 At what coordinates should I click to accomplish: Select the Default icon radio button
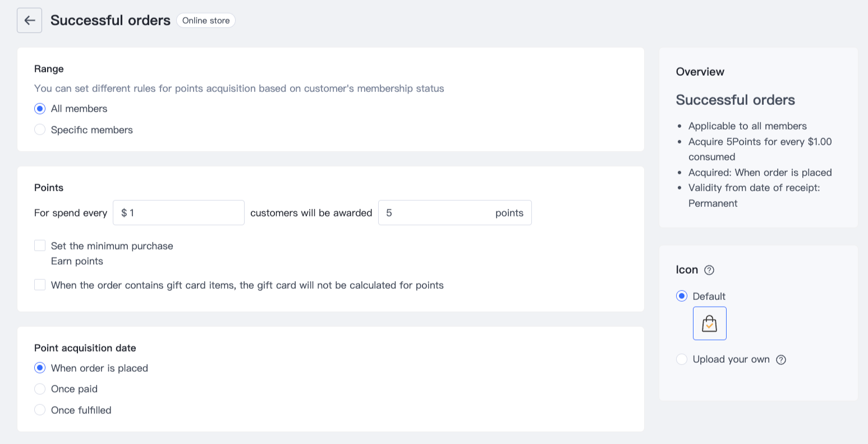(x=682, y=296)
